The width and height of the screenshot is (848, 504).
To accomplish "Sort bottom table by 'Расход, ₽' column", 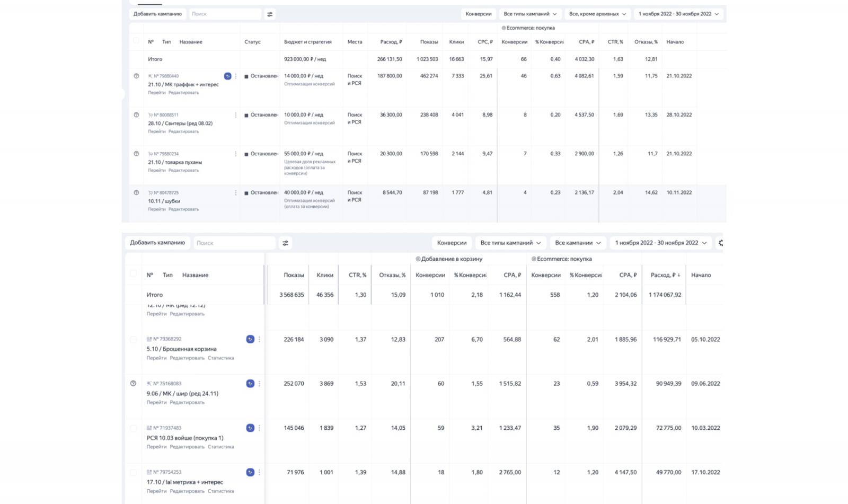I will (x=665, y=275).
